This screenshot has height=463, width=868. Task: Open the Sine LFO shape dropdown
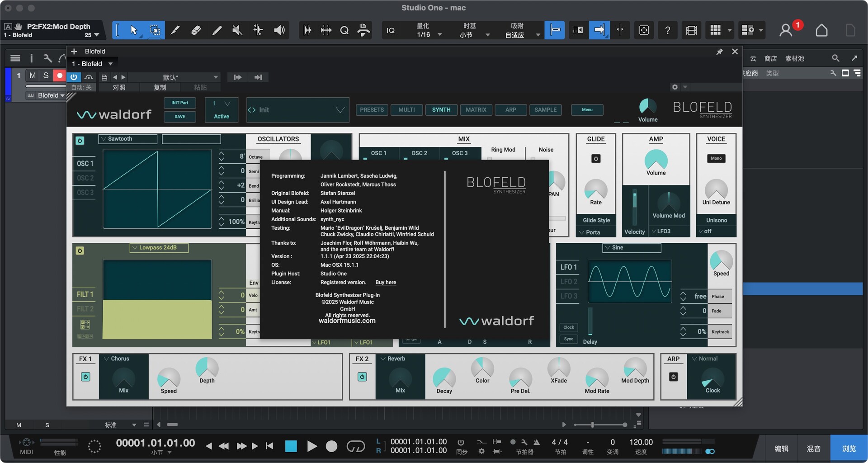click(x=632, y=248)
